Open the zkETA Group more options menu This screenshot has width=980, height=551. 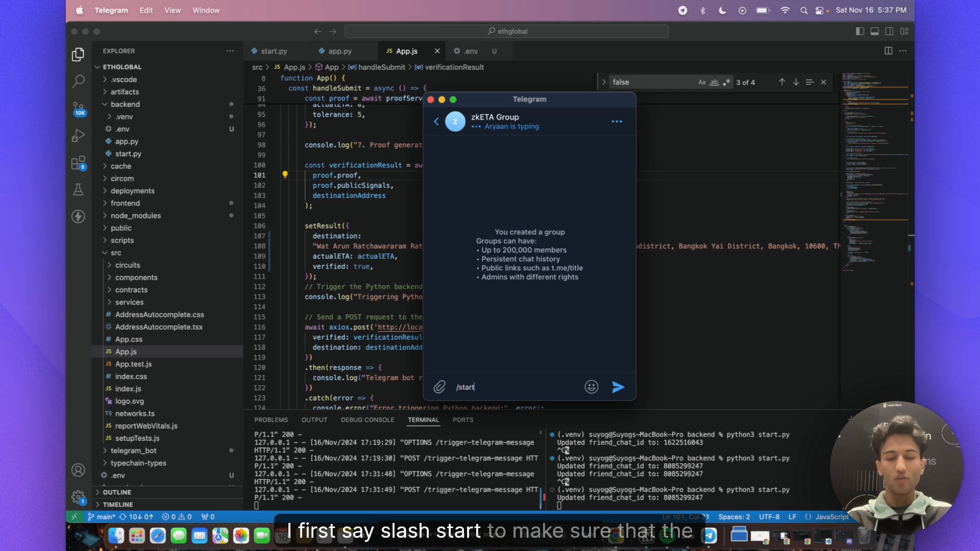pos(617,121)
